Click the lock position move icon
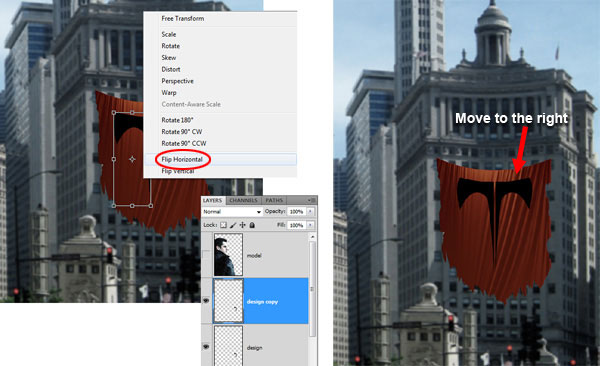 point(242,225)
